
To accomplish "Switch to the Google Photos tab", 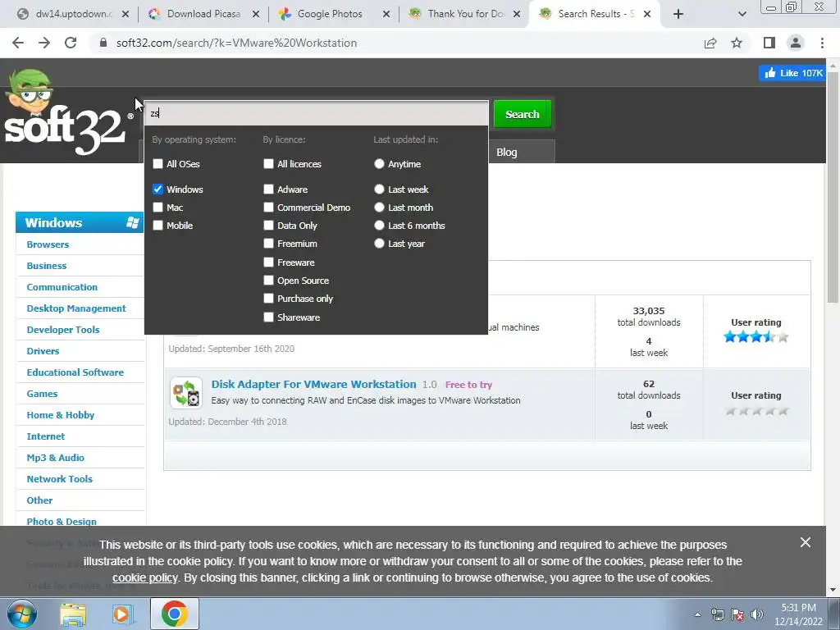I will click(331, 14).
